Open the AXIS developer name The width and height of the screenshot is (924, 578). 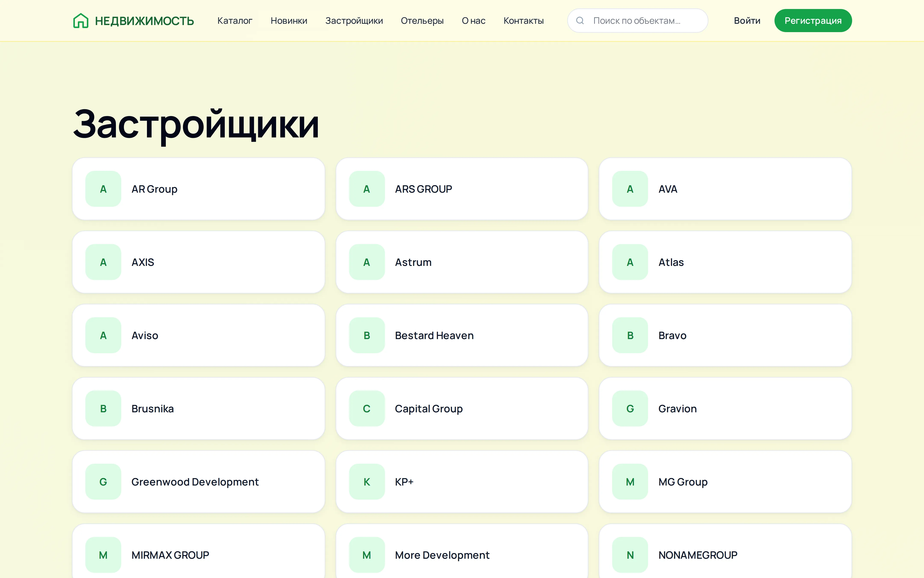(143, 262)
